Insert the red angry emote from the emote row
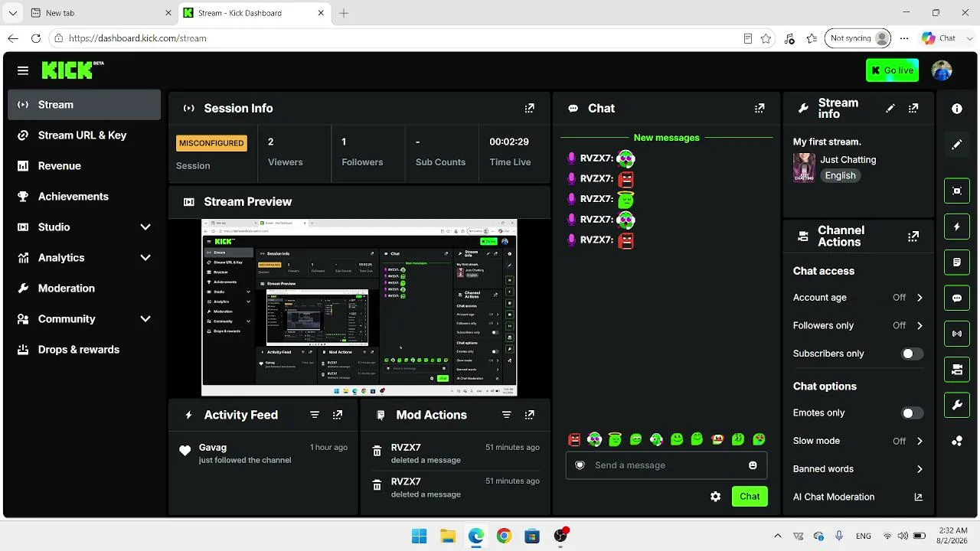The image size is (980, 551). click(574, 439)
